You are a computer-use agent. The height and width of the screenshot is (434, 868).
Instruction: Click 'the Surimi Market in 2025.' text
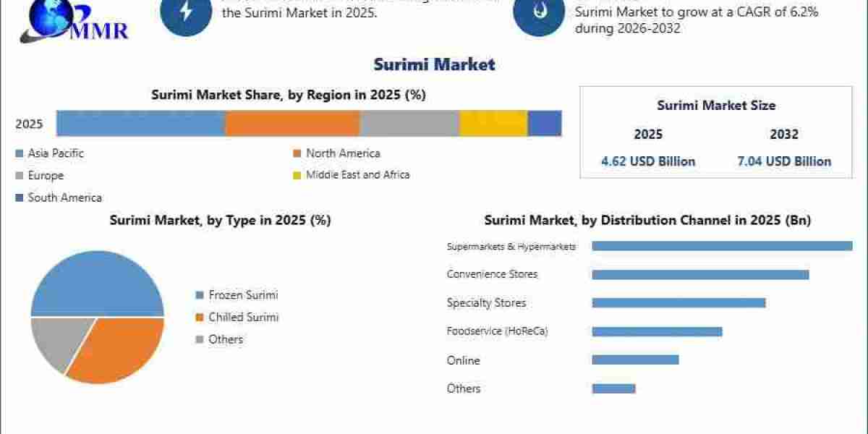(299, 14)
